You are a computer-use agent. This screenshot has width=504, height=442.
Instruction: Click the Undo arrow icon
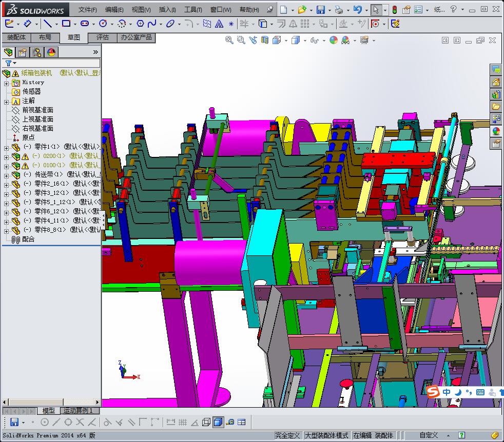pos(358,9)
